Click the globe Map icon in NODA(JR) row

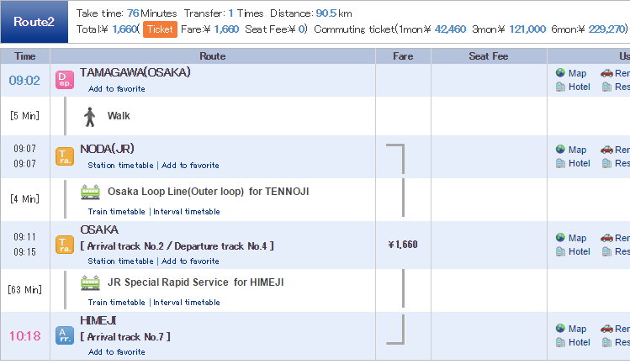pyautogui.click(x=560, y=150)
